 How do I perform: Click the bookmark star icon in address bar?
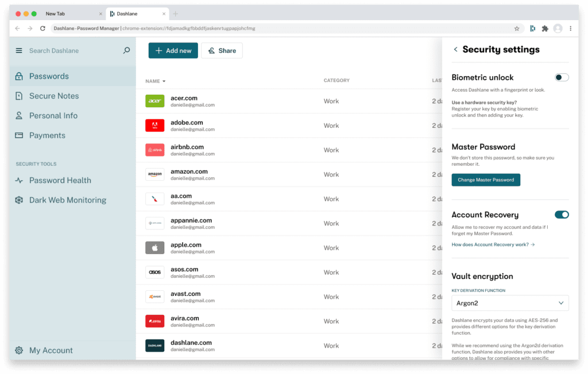[516, 28]
